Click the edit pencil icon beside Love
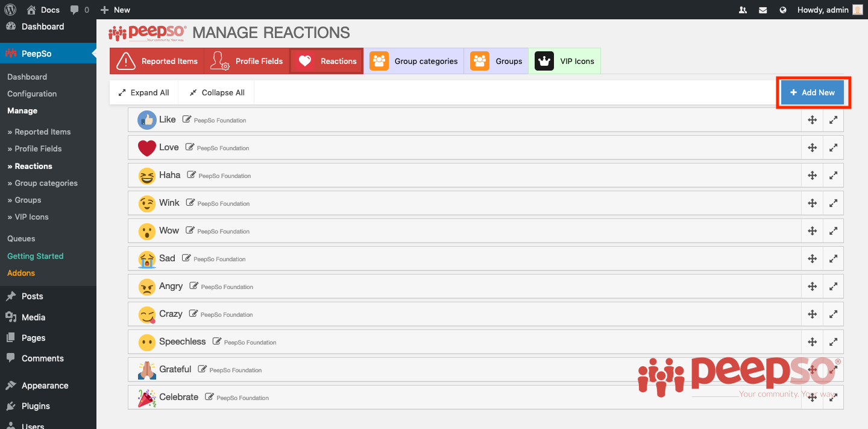The height and width of the screenshot is (429, 868). pos(190,147)
